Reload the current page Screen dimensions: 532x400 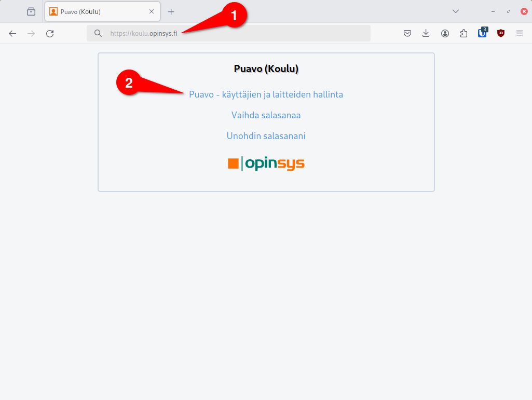[x=50, y=33]
